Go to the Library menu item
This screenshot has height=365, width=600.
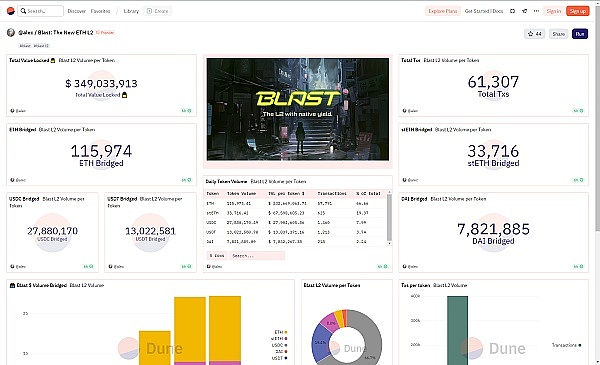click(x=131, y=11)
